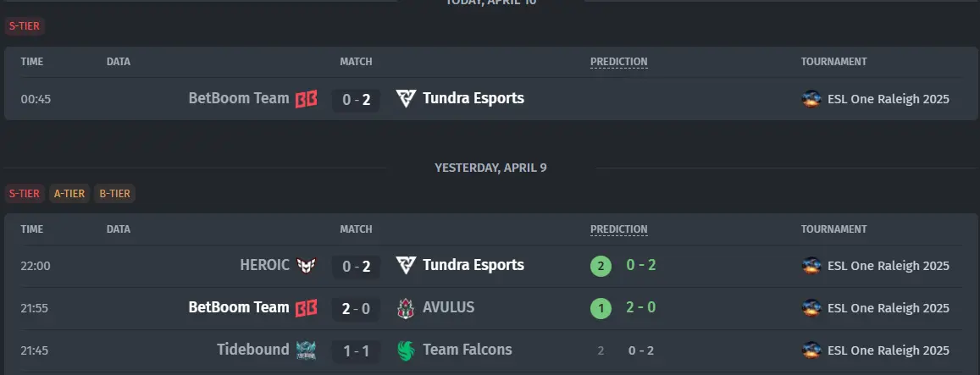Click the Prediction header in today's table
Image resolution: width=980 pixels, height=375 pixels.
[619, 62]
